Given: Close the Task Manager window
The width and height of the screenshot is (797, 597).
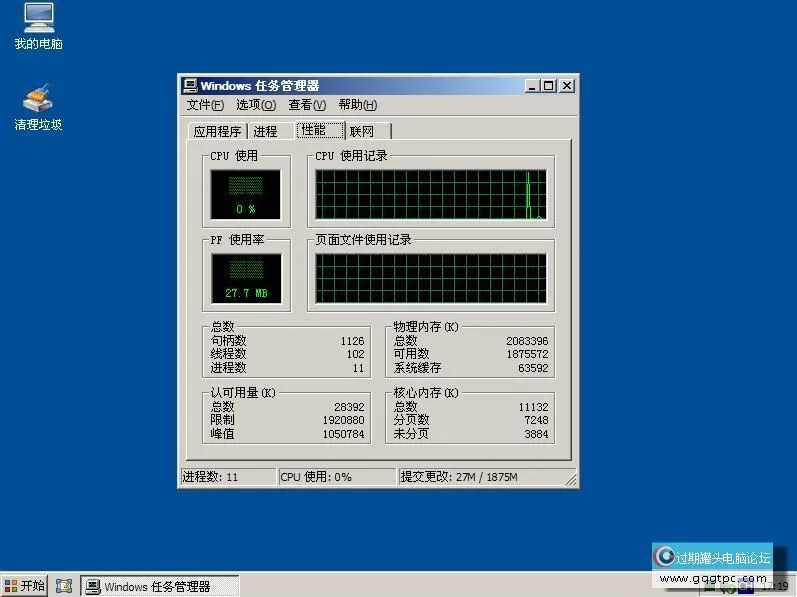Looking at the screenshot, I should tap(567, 86).
